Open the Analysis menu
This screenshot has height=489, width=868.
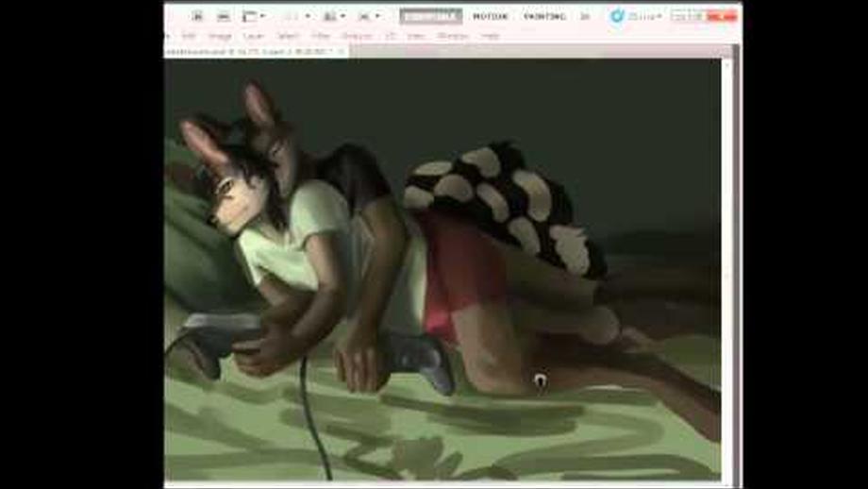tap(357, 36)
